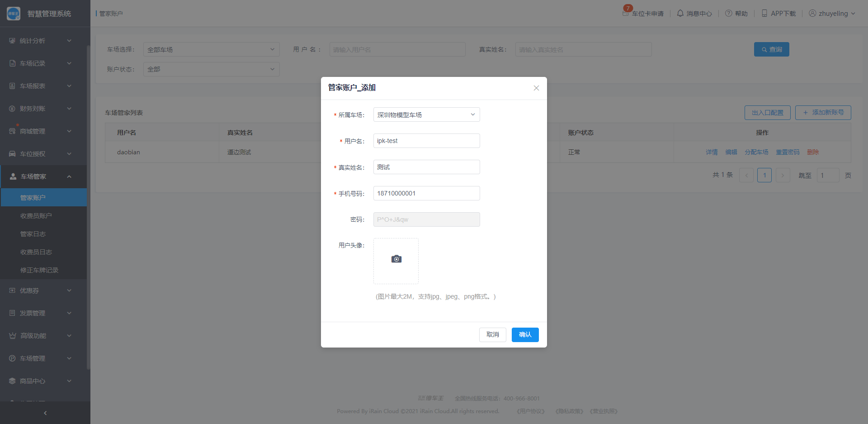
Task: Open the 《用户协议》 footer link
Action: (x=531, y=411)
